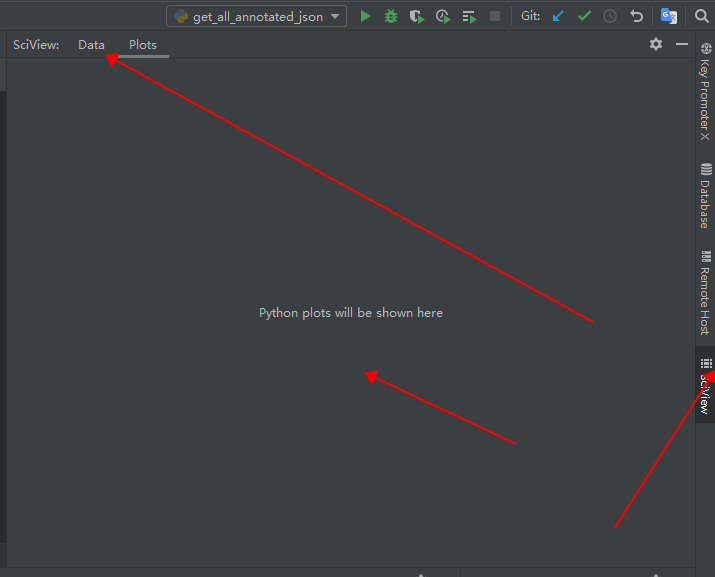Click the 'Git:' toolbar label
Screen dimensions: 715x577
click(530, 16)
